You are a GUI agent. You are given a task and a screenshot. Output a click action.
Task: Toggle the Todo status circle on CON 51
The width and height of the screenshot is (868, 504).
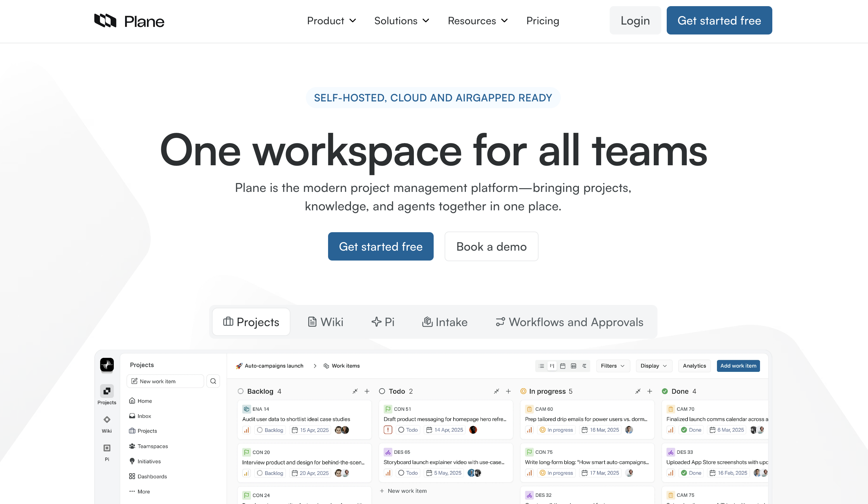401,430
